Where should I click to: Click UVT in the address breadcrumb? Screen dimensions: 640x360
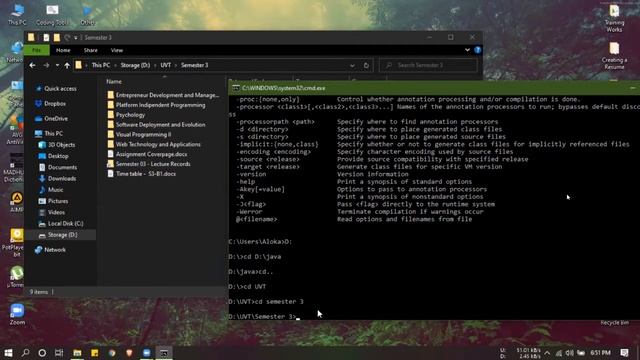[x=165, y=65]
